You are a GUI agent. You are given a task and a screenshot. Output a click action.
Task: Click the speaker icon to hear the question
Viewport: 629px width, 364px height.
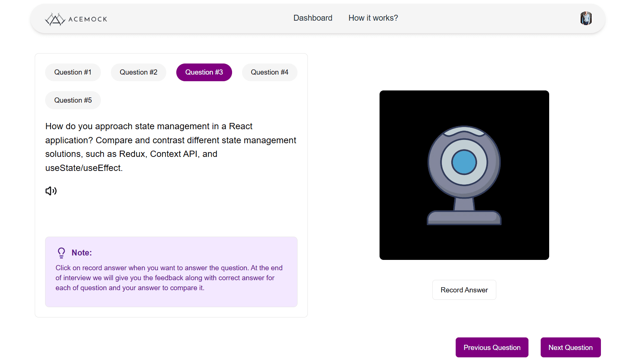(x=51, y=190)
